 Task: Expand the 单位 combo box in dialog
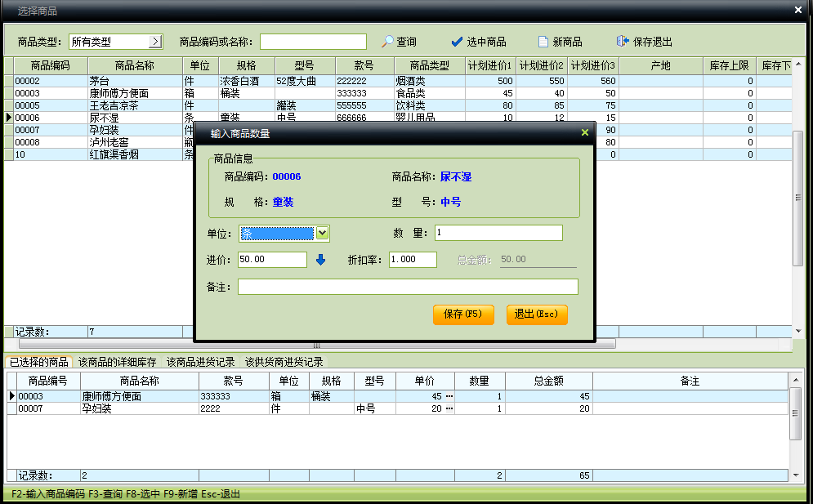[323, 234]
